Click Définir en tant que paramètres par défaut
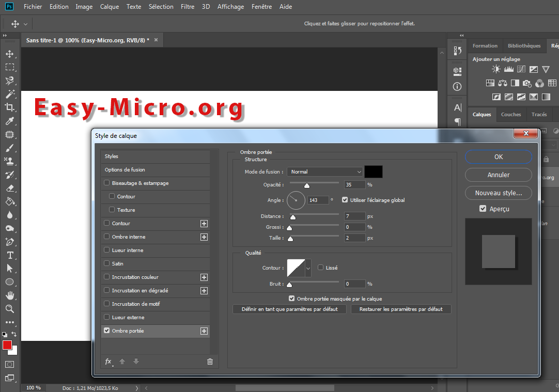Screen dimensions: 559x392 tap(289, 309)
